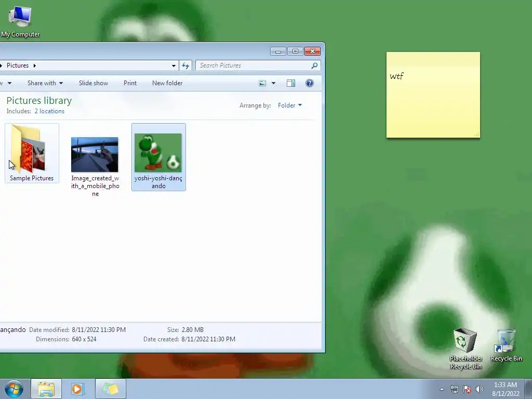Open the Recycle Bin shortcut on desktop
The width and height of the screenshot is (532, 399).
[506, 345]
